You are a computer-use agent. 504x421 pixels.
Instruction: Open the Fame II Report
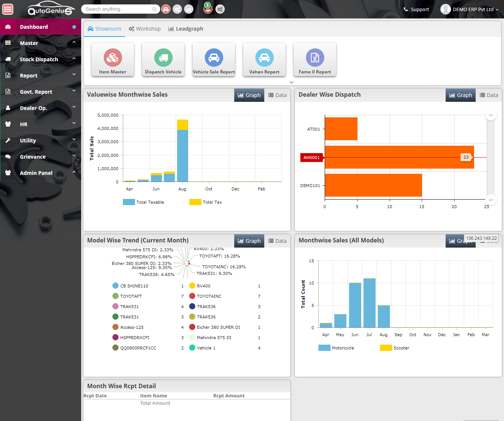pos(315,59)
